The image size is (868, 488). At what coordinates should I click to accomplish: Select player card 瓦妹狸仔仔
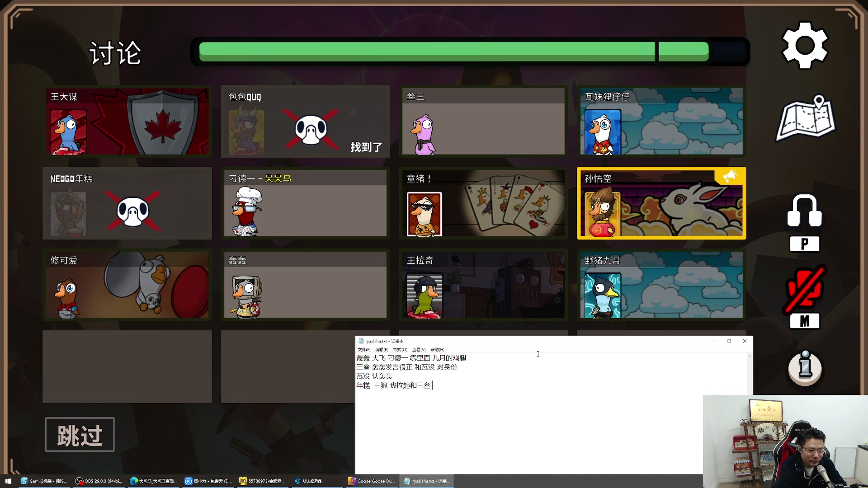(x=661, y=121)
